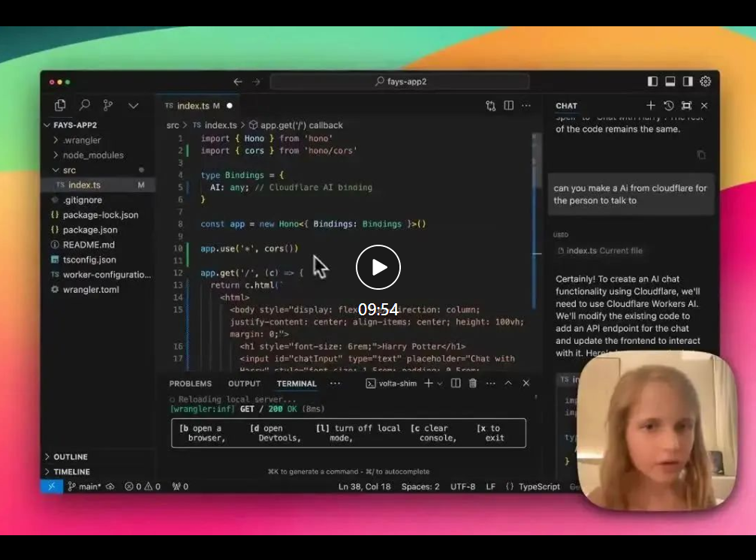Open terminal more actions ellipsis
756x560 pixels.
491,383
